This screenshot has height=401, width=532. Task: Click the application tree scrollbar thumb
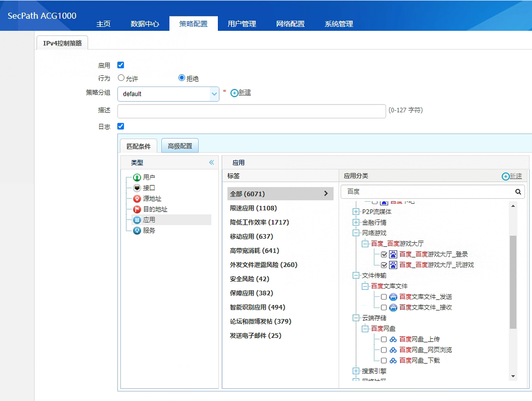click(513, 282)
